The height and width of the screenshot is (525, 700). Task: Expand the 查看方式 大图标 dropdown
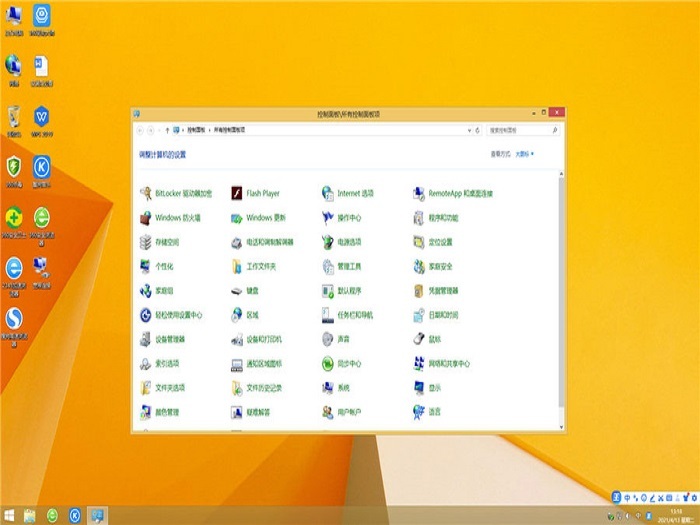pos(524,154)
